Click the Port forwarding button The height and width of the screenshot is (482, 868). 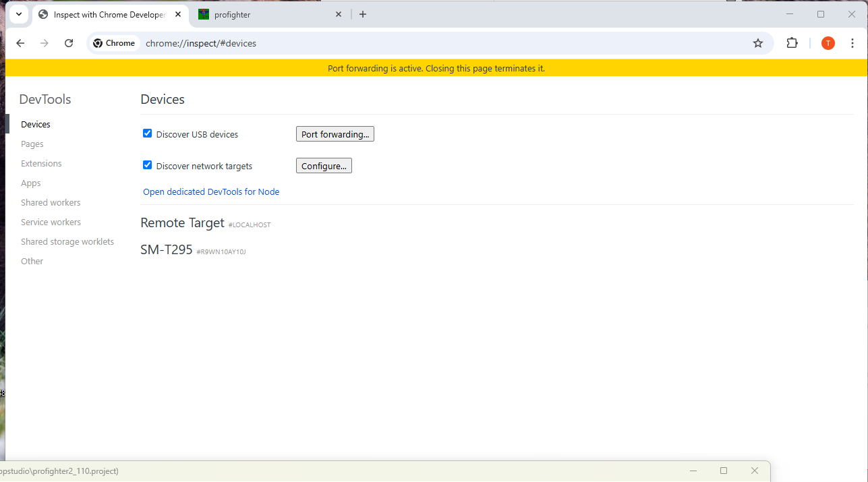[335, 134]
